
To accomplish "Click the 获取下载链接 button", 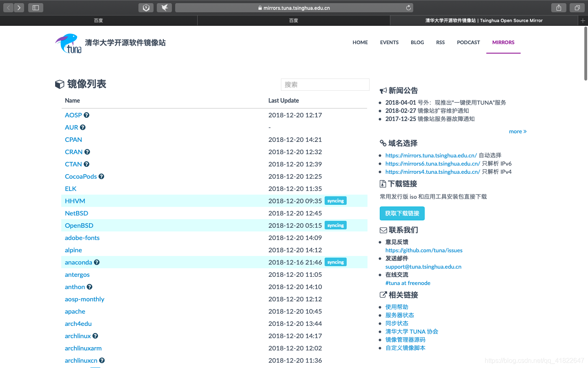I will pos(402,213).
